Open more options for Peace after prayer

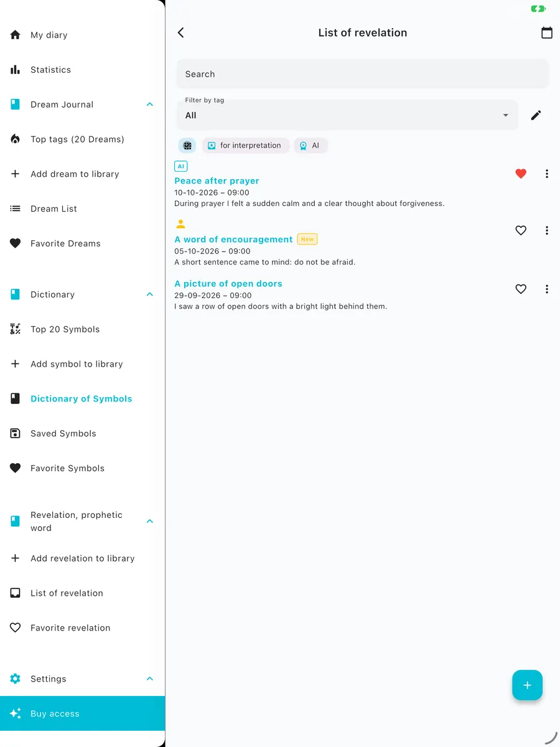point(547,174)
